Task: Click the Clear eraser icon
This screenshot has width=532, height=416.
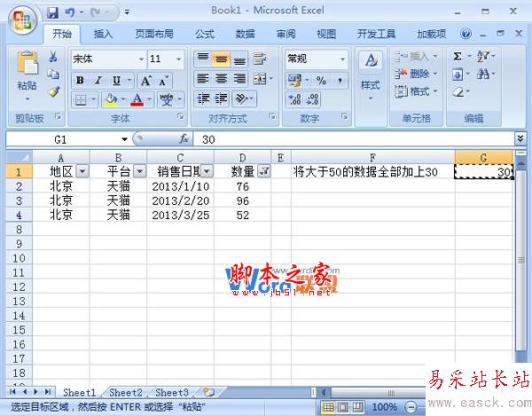Action: pyautogui.click(x=458, y=91)
